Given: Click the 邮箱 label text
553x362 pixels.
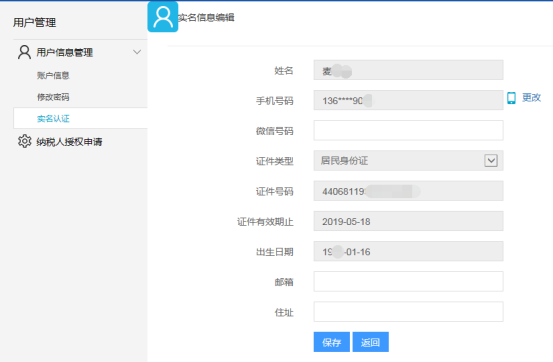Looking at the screenshot, I should (284, 282).
